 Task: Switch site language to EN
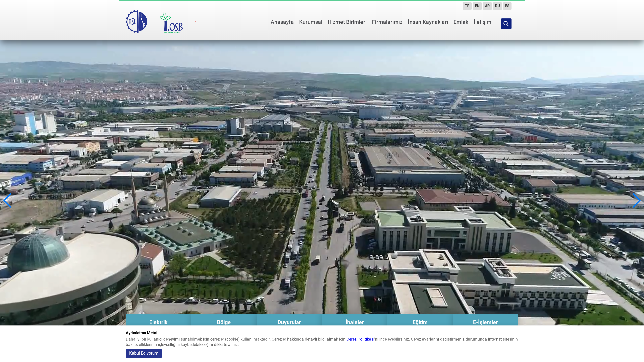477,6
